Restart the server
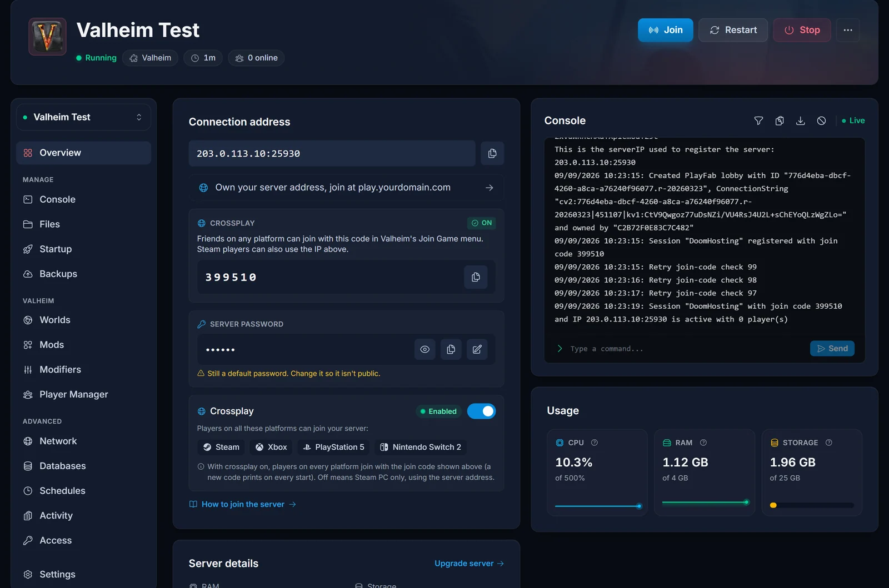The width and height of the screenshot is (889, 588). pos(733,30)
